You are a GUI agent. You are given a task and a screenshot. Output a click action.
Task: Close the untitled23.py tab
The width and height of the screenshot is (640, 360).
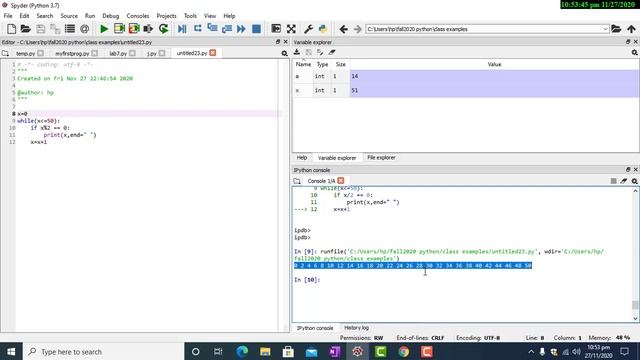coord(213,53)
